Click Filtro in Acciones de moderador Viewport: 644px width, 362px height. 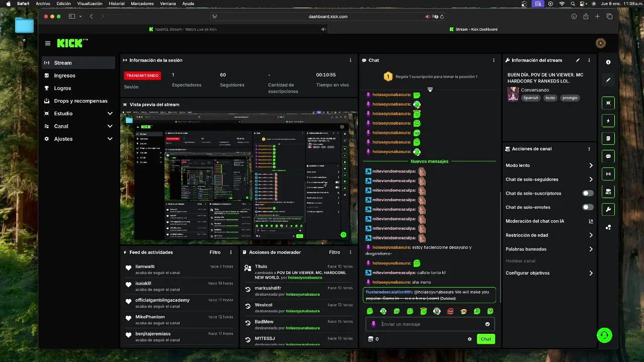pyautogui.click(x=335, y=252)
